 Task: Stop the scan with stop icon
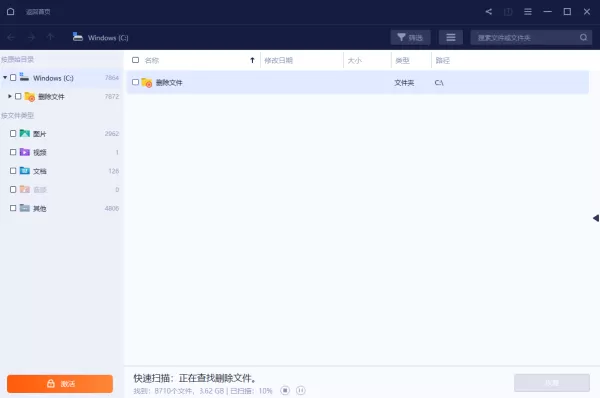coord(285,390)
